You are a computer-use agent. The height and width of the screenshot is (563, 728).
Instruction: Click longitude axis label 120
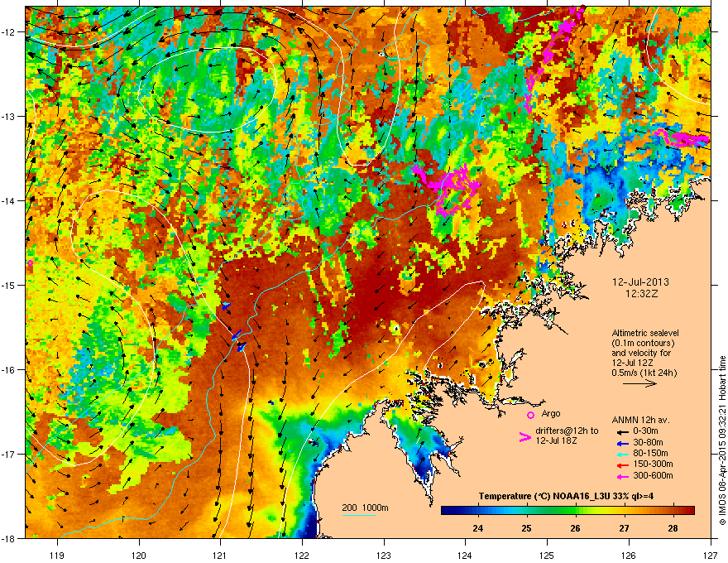(139, 555)
